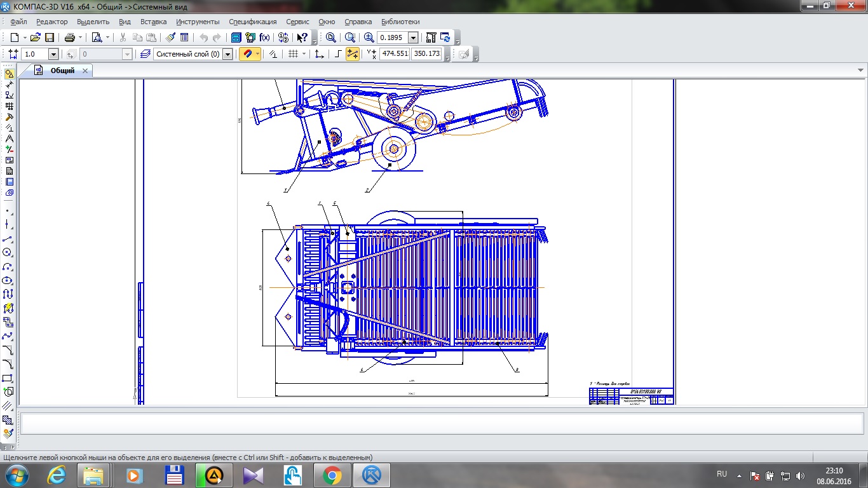
Task: Open the zoom factor dropdown 0.1895
Action: (x=413, y=38)
